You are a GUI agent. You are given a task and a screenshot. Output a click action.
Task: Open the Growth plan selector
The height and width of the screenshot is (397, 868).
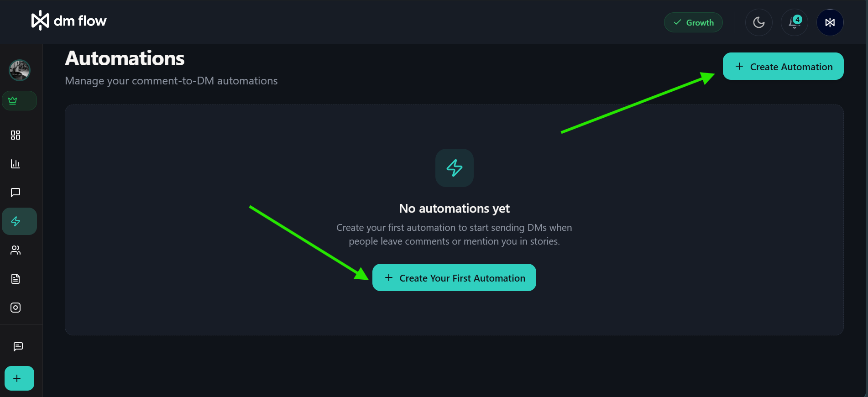tap(693, 22)
